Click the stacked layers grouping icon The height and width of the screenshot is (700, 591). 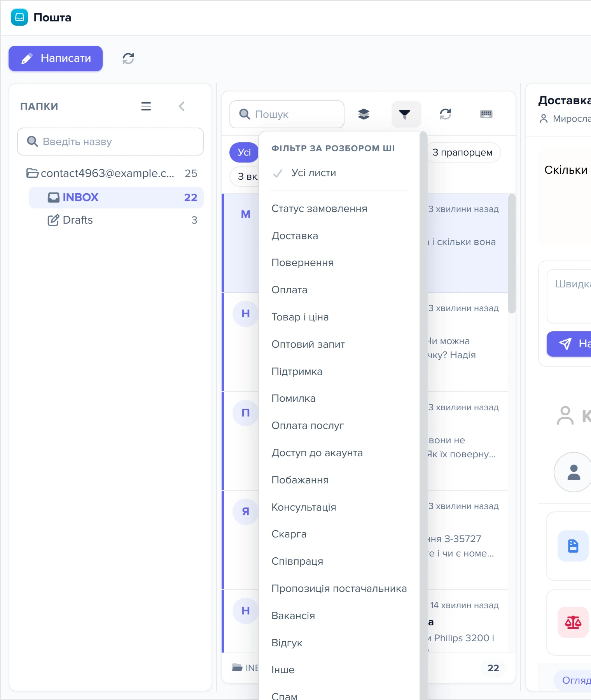click(x=364, y=114)
